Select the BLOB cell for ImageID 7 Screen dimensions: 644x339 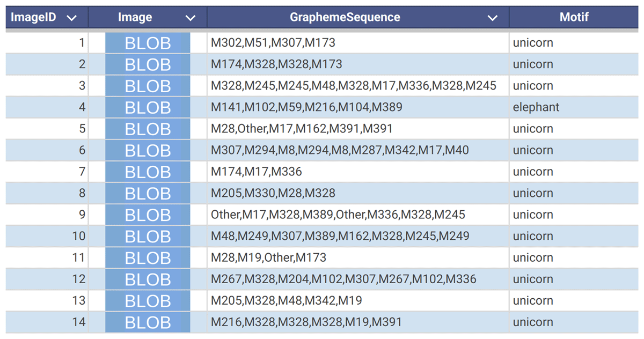[x=148, y=172]
